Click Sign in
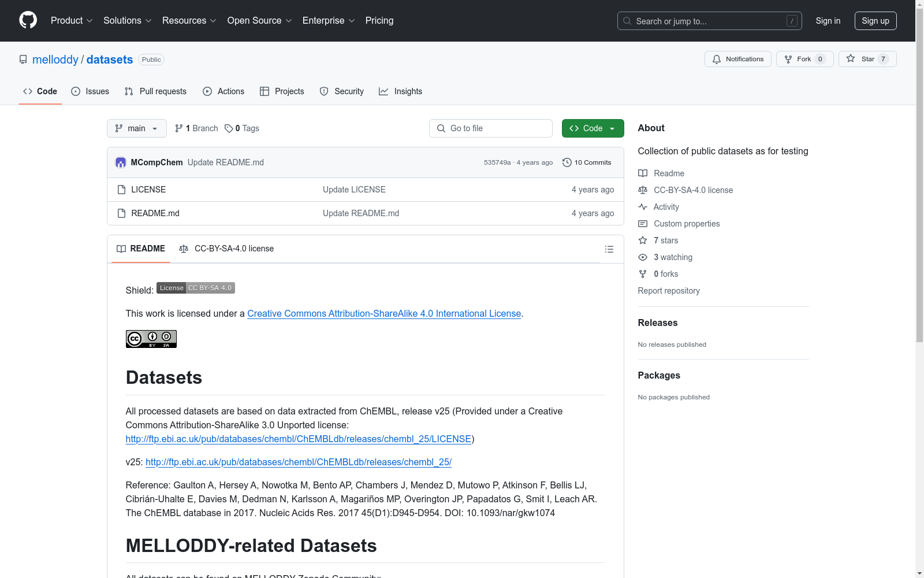The image size is (924, 578). tap(828, 21)
